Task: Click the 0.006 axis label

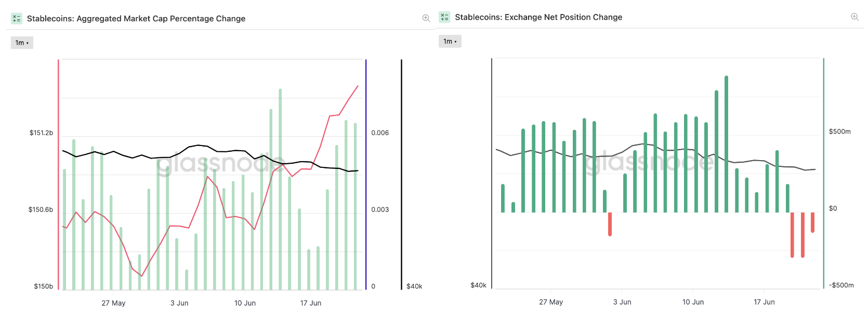Action: click(x=380, y=133)
